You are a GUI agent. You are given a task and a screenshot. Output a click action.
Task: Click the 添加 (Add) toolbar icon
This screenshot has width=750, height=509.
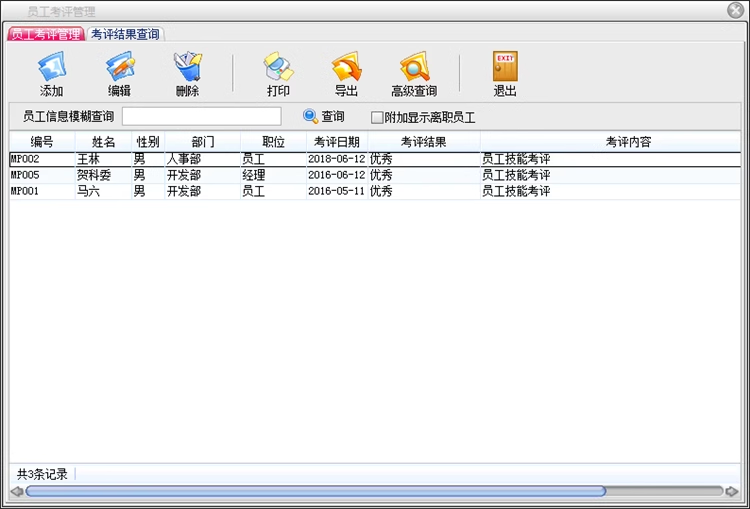(x=52, y=66)
